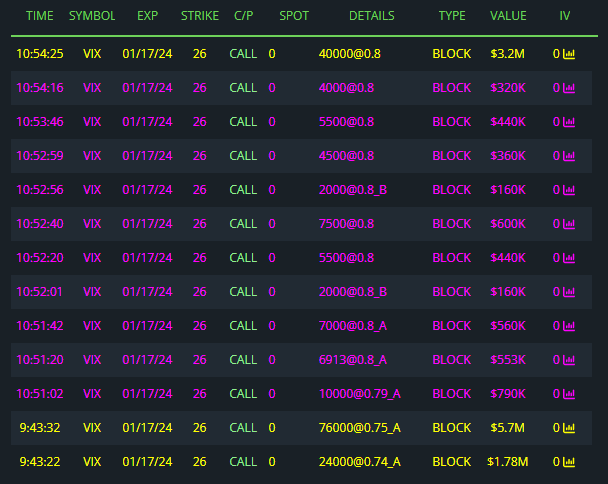
Task: Click the $560K value cell
Action: click(508, 326)
